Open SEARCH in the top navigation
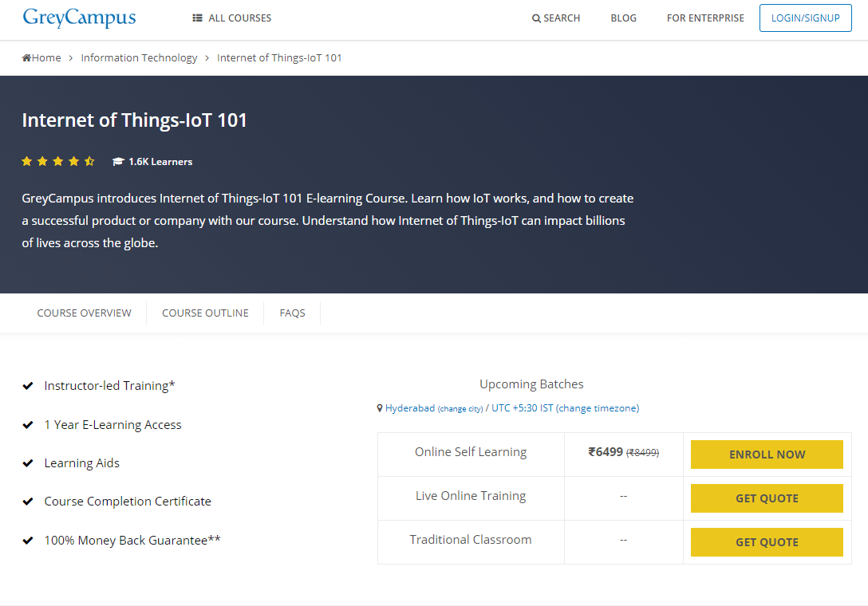 coord(556,18)
